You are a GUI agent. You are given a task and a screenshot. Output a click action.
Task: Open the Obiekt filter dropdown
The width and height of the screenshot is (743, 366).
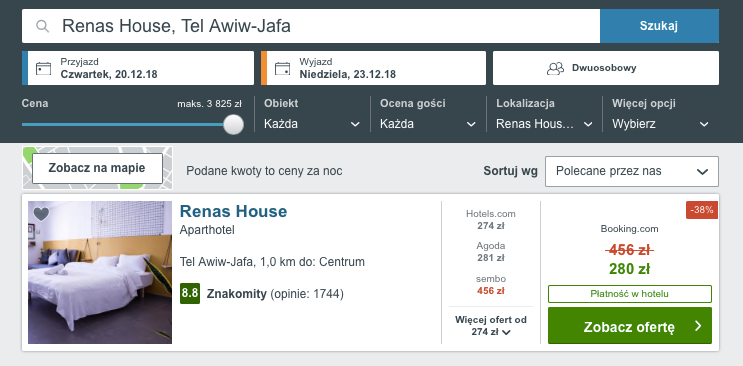[312, 124]
